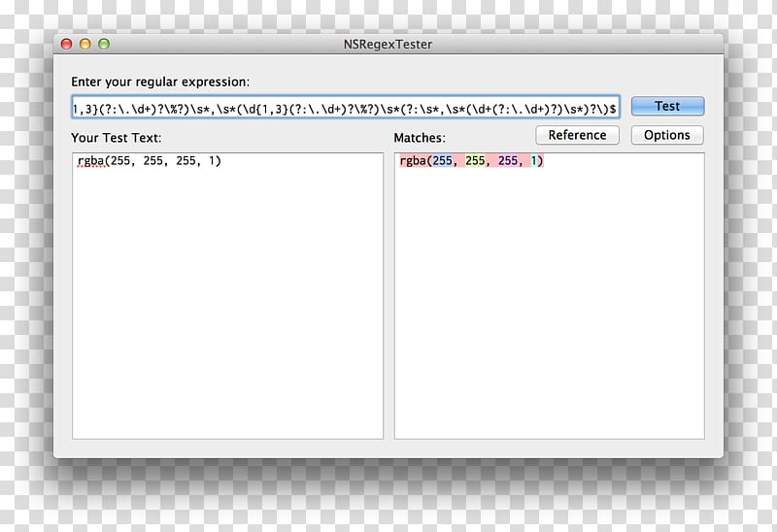Click the NSRegexTester window title
The image size is (777, 532).
click(388, 44)
